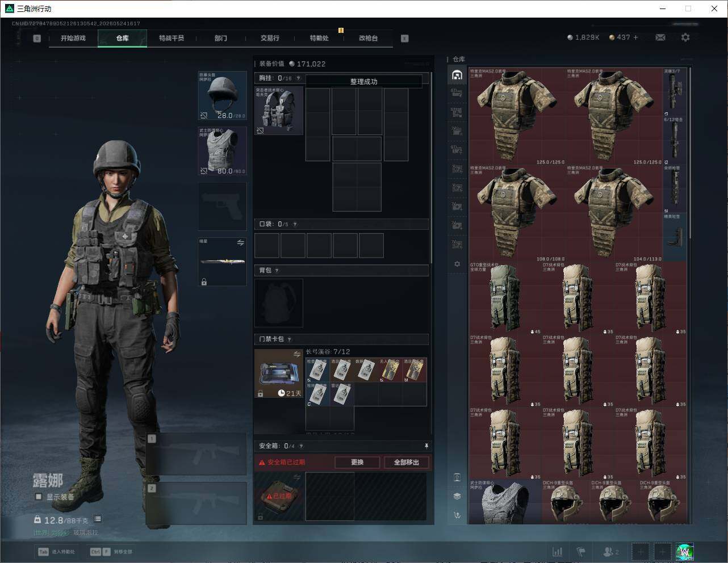Viewport: 728px width, 563px height.
Task: Open the warehouse sidebar gear settings
Action: [457, 264]
